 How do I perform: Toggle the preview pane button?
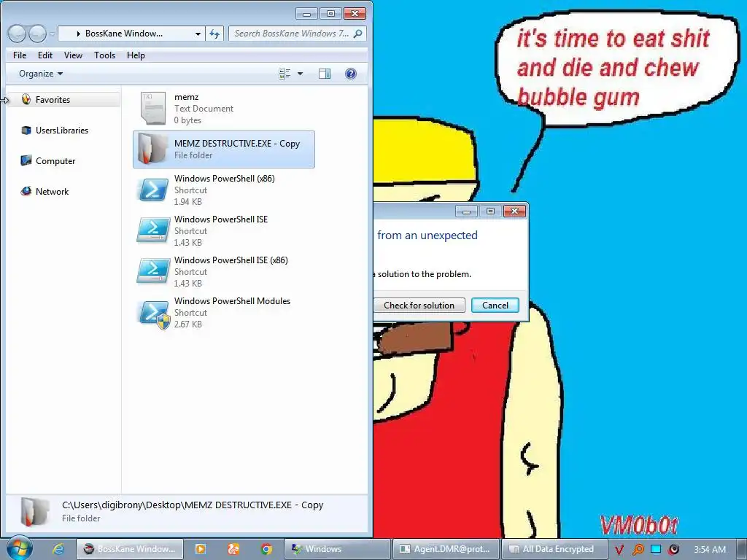pos(325,74)
